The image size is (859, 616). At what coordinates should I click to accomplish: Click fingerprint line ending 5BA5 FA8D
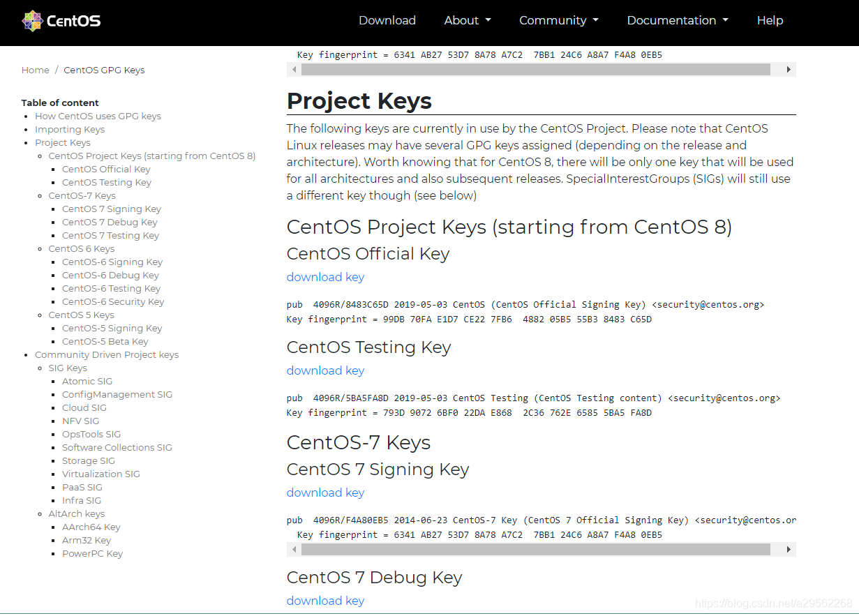pyautogui.click(x=469, y=413)
